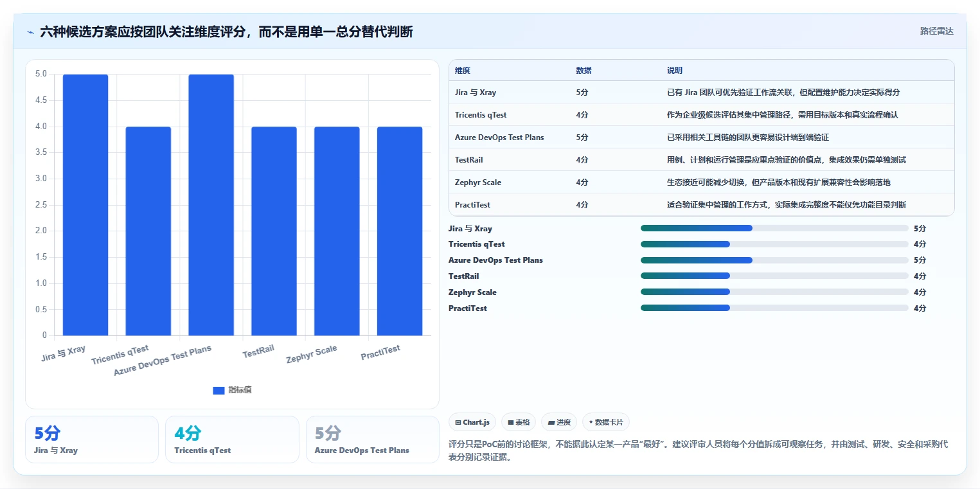The height and width of the screenshot is (489, 980).
Task: Click the 维度 column header
Action: click(463, 71)
